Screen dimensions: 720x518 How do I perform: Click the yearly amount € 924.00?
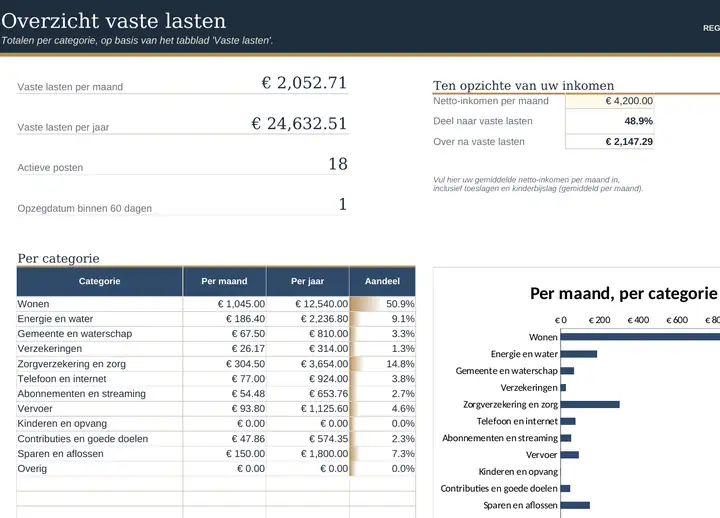[307, 379]
